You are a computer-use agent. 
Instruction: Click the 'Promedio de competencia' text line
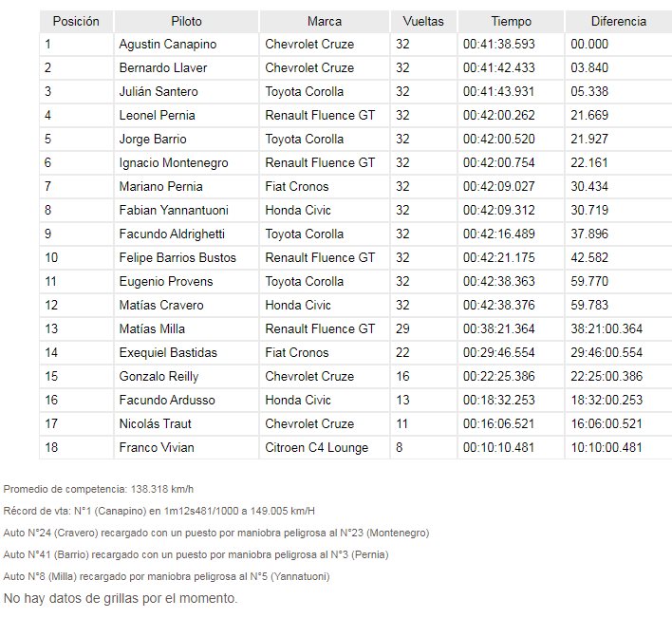[99, 490]
